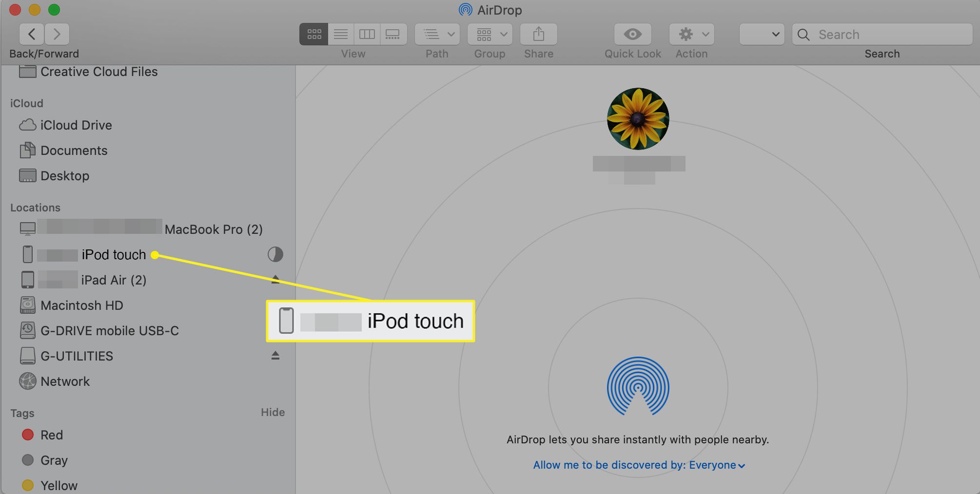Viewport: 980px width, 494px height.
Task: Click the G-DRIVE Time Machine disk icon
Action: click(28, 330)
